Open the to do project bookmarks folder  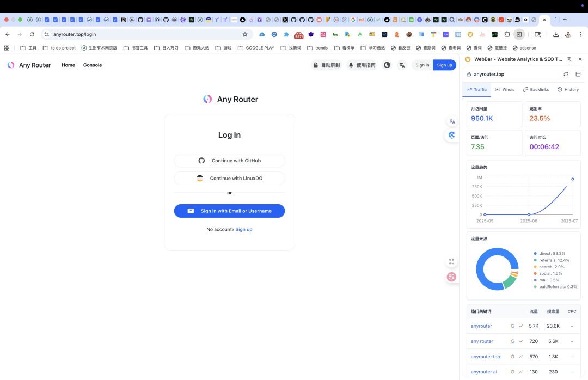point(59,48)
